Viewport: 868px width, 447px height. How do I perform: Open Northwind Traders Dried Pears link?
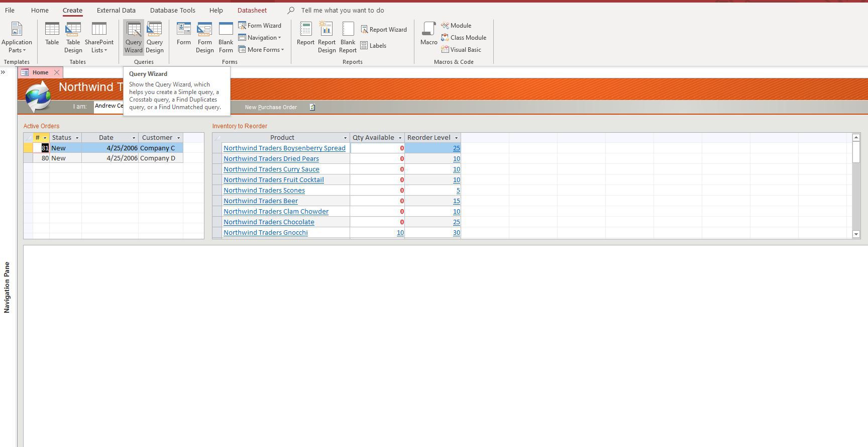(271, 158)
